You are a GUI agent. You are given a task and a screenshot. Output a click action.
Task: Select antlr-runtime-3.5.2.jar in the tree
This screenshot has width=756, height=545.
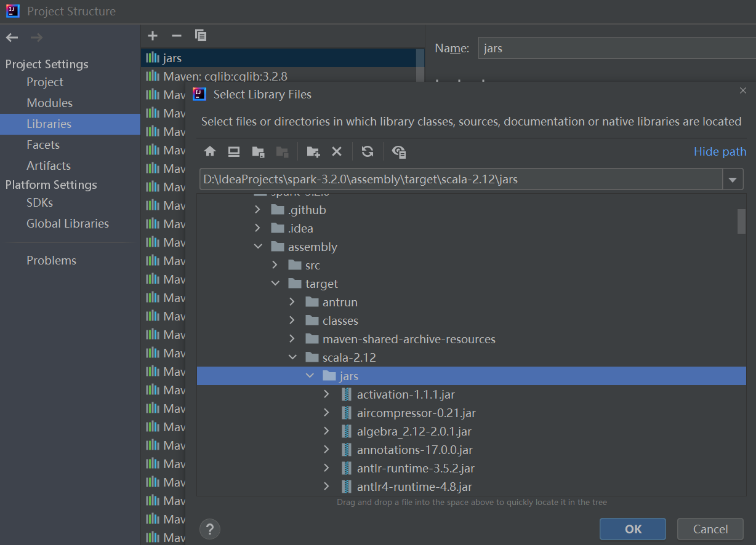pos(416,468)
